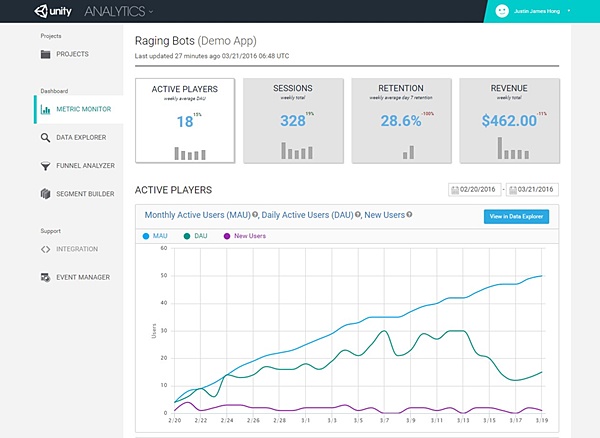Viewport: 600px width, 438px height.
Task: Click the Event Manager icon
Action: (x=46, y=277)
